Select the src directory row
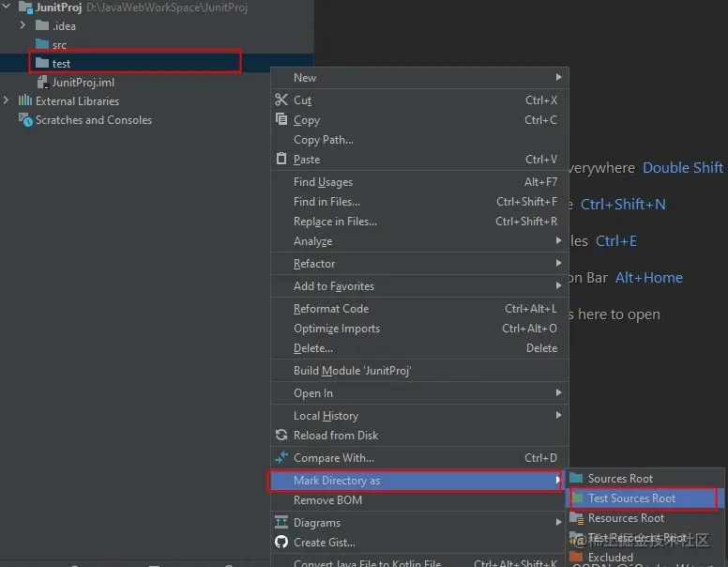This screenshot has height=567, width=728. 157,45
